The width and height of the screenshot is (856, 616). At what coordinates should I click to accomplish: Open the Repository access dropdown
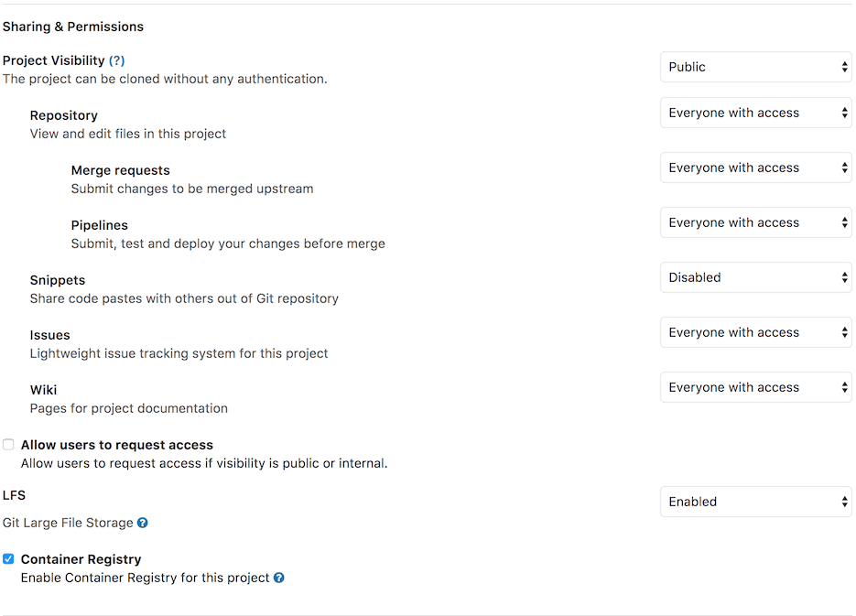(755, 113)
